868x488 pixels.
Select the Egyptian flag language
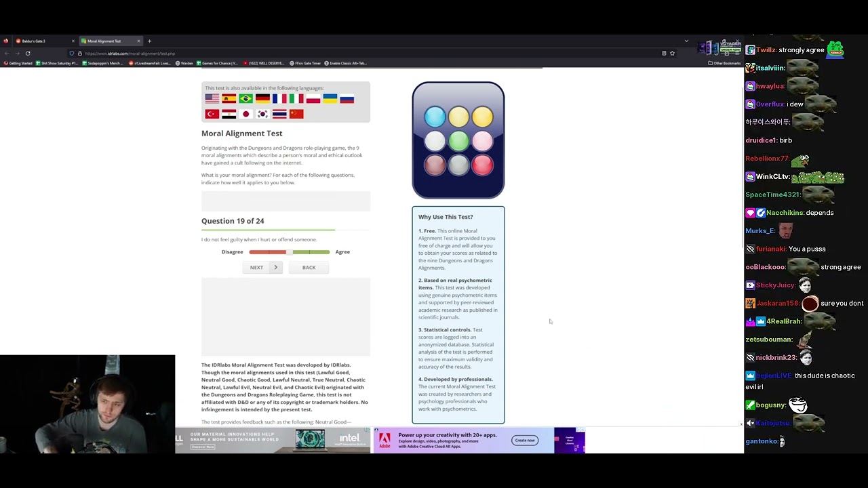(229, 114)
